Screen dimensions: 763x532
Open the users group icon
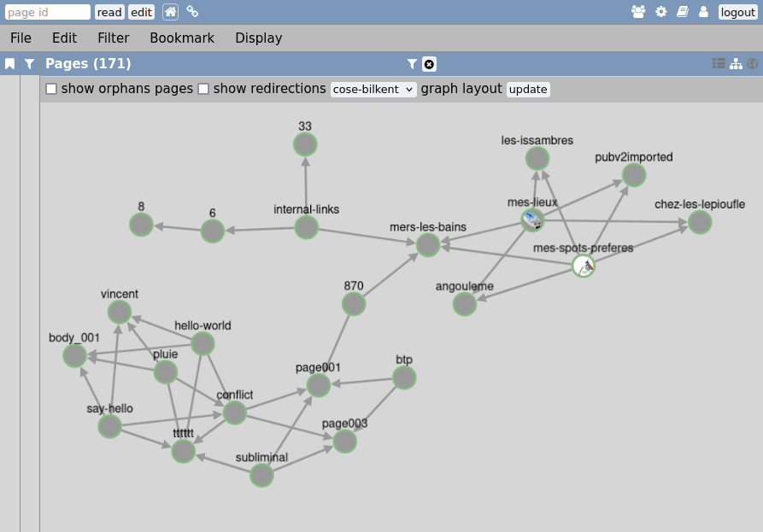click(638, 12)
